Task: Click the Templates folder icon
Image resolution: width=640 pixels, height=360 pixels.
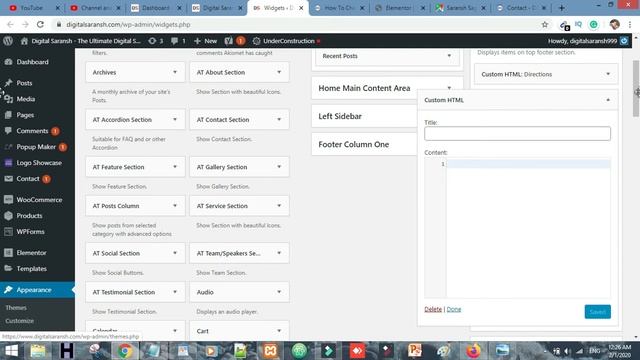Action: coord(8,269)
